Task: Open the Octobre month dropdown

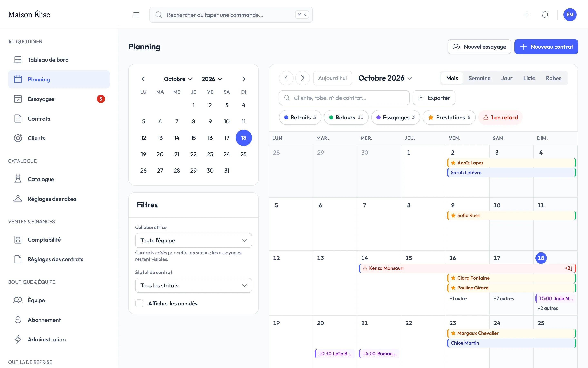Action: click(178, 79)
